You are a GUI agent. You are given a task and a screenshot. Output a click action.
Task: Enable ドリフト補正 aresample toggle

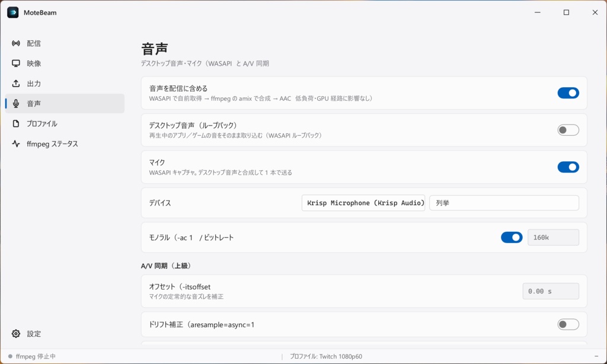tap(568, 324)
